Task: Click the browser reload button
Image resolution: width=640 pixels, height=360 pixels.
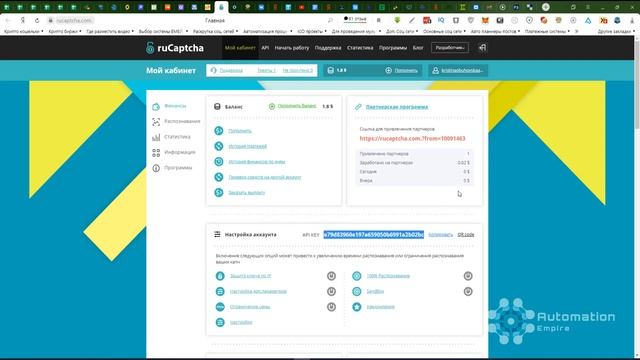Action: tap(37, 20)
